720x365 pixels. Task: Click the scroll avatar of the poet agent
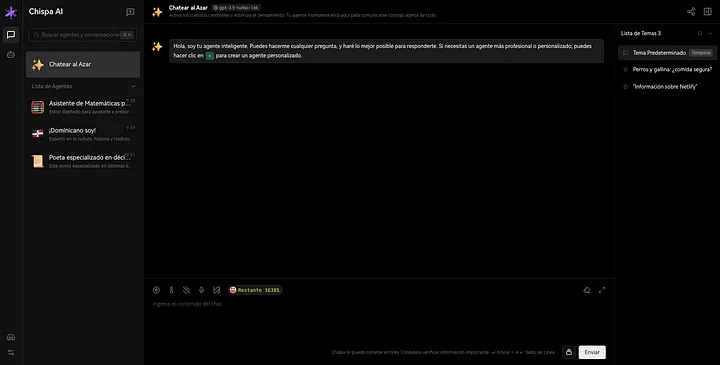click(38, 161)
